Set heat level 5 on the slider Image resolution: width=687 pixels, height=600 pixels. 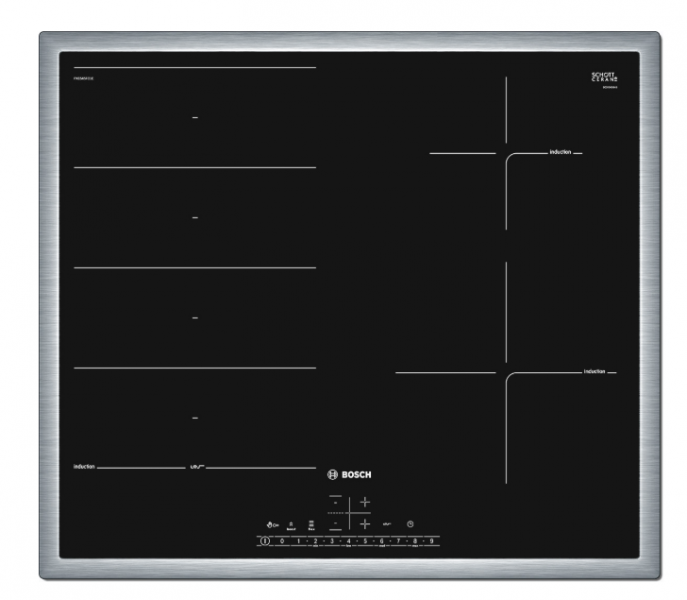(x=365, y=541)
